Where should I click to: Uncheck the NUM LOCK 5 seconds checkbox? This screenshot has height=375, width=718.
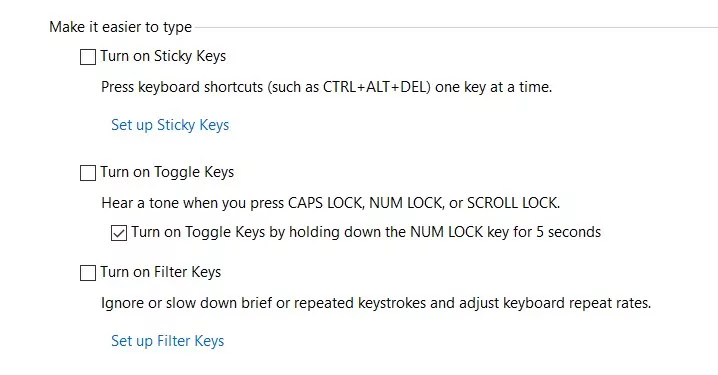[119, 233]
